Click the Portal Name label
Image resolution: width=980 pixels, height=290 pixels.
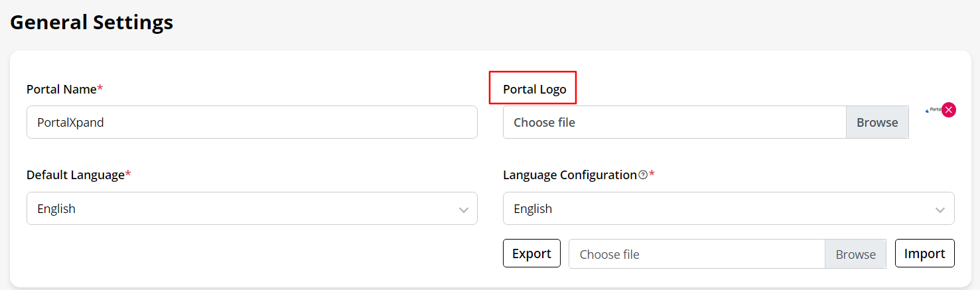click(61, 89)
